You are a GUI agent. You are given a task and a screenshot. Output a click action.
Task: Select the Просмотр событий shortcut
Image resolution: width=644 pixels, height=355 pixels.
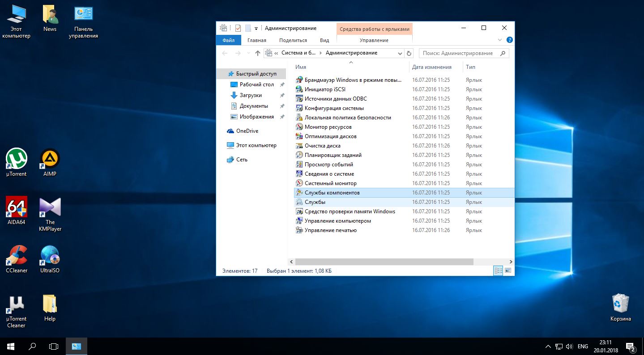(328, 165)
